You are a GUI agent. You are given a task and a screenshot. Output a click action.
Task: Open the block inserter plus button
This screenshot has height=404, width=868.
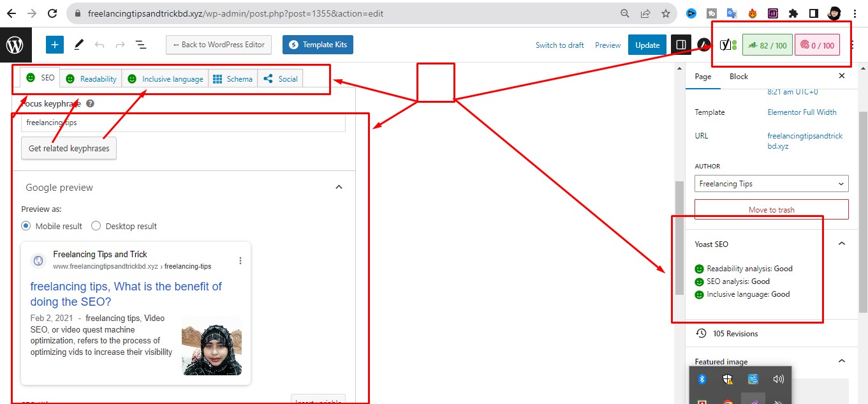click(x=55, y=45)
